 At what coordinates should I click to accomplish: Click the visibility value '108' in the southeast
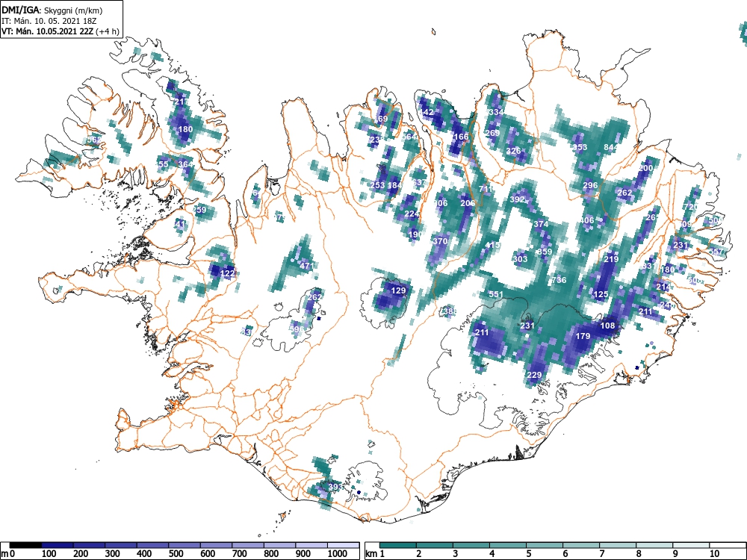coord(608,326)
